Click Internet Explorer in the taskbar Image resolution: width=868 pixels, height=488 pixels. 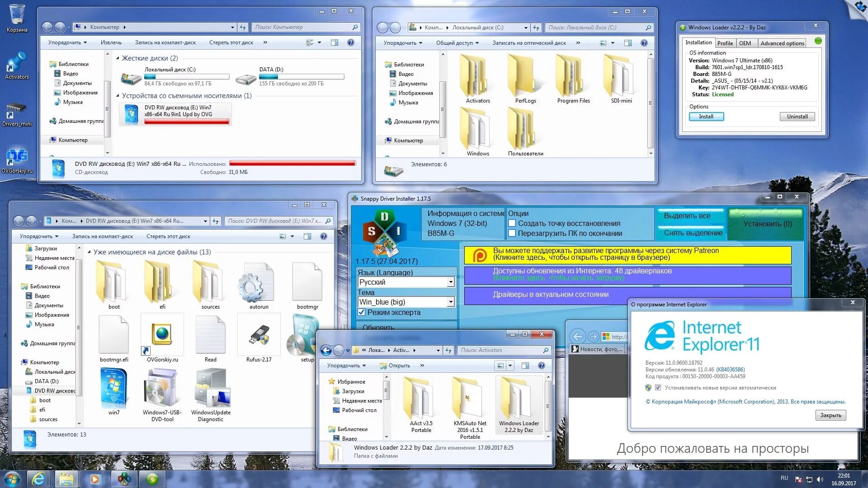[39, 479]
